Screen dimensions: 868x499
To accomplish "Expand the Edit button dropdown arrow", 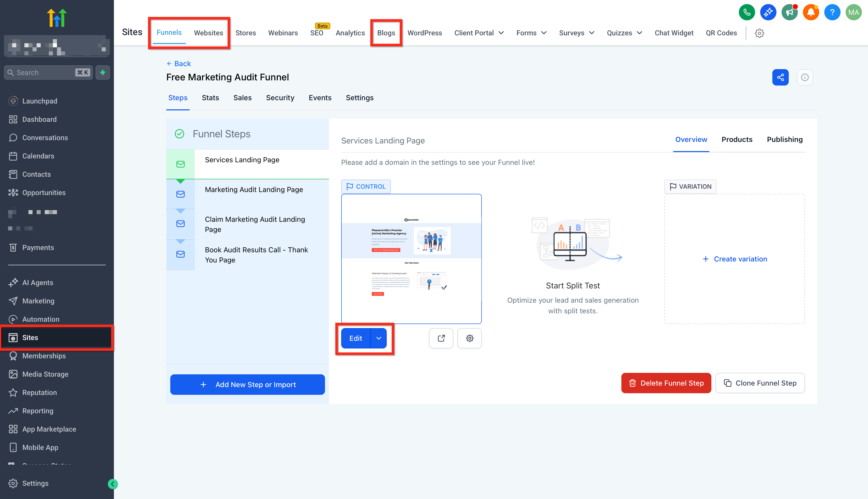I will pos(379,338).
